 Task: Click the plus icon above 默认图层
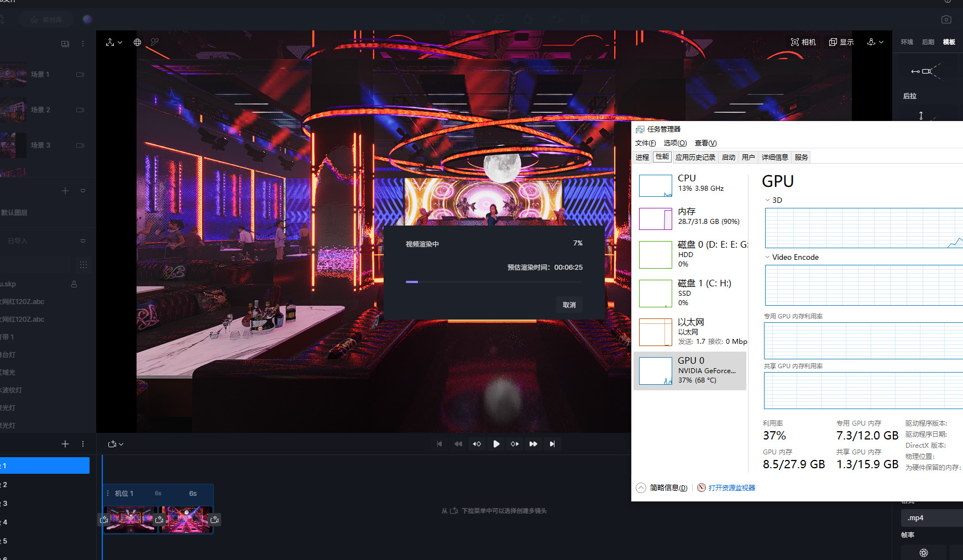65,191
